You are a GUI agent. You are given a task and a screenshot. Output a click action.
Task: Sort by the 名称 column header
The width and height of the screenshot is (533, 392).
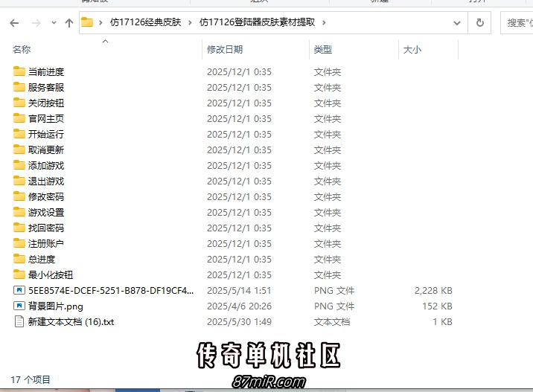pyautogui.click(x=22, y=50)
